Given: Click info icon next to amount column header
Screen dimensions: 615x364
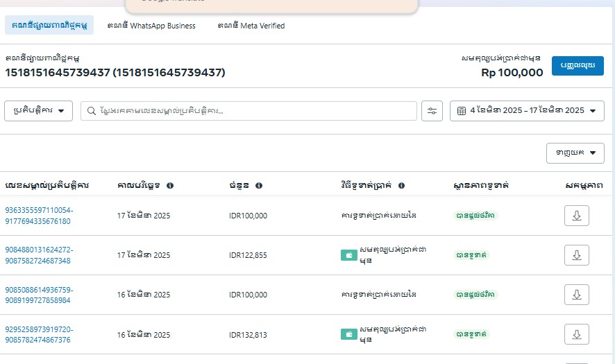Looking at the screenshot, I should pyautogui.click(x=259, y=186).
